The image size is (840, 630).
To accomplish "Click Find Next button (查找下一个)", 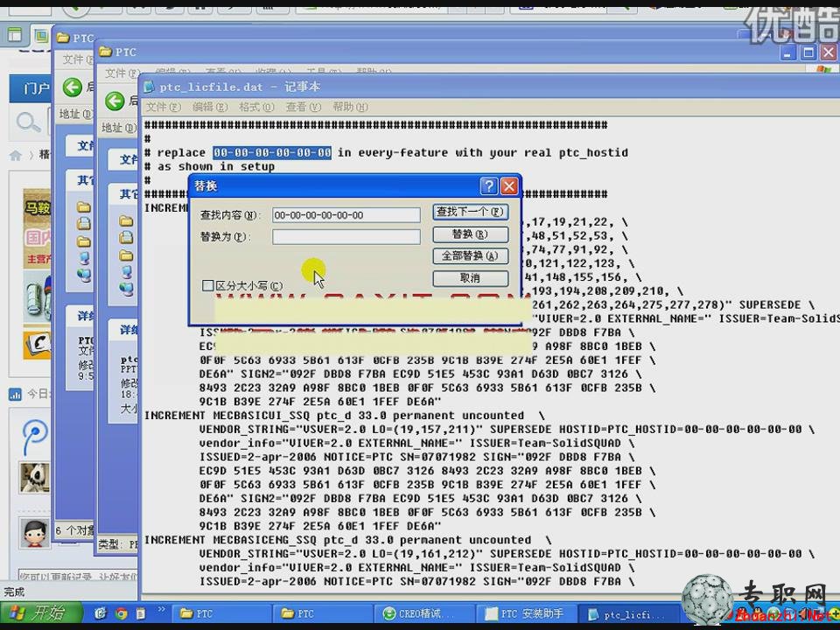I will 470,212.
